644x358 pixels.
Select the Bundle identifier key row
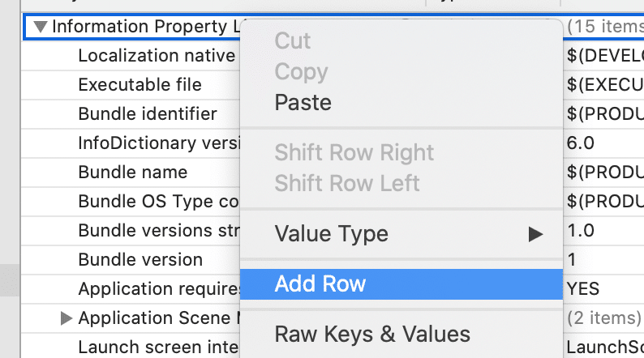click(x=147, y=114)
